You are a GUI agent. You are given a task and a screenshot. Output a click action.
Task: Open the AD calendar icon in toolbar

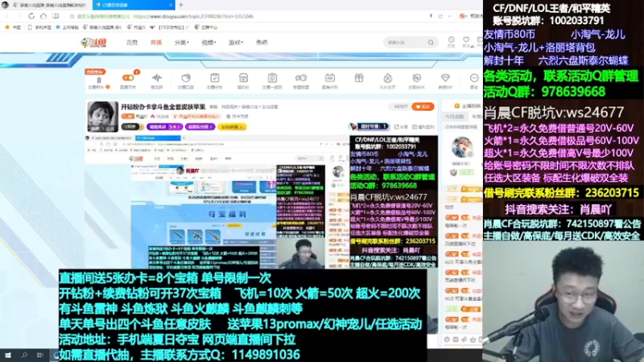tap(329, 78)
